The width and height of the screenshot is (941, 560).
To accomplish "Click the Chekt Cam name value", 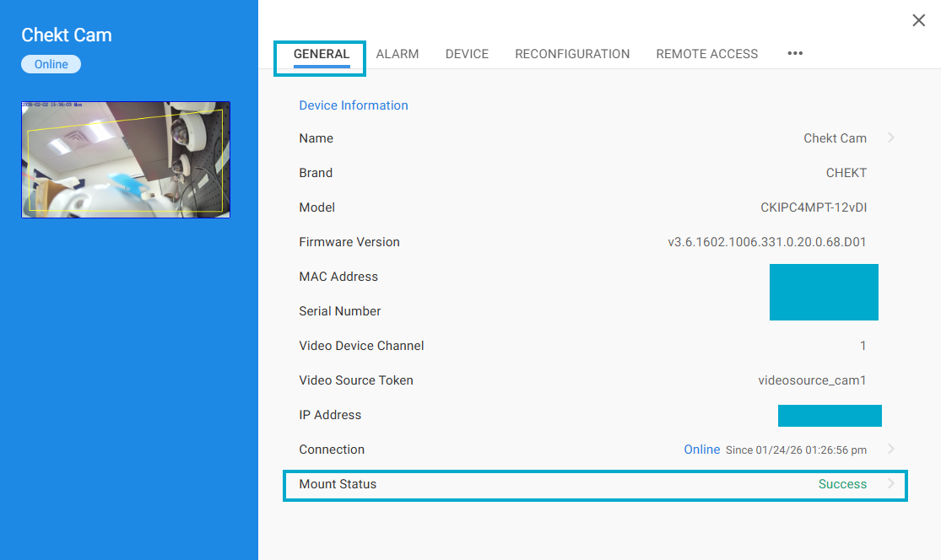I will tap(835, 138).
